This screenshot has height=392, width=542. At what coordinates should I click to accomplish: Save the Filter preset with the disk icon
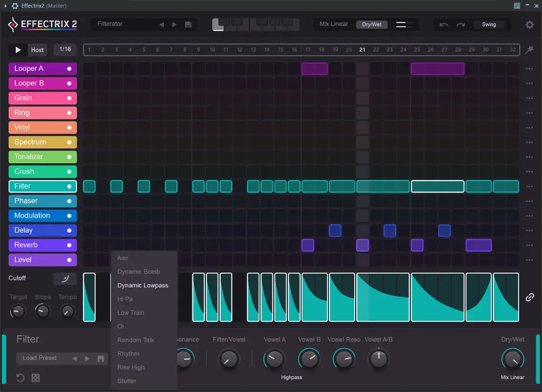[100, 359]
